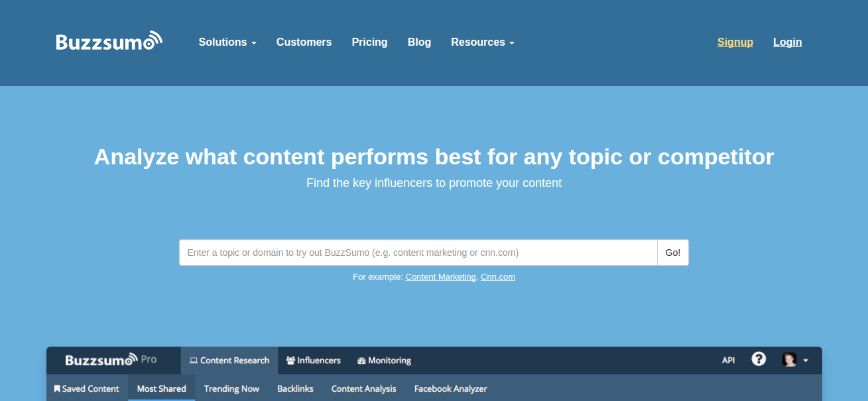The image size is (868, 401).
Task: Select the Monitoring tab
Action: 384,361
